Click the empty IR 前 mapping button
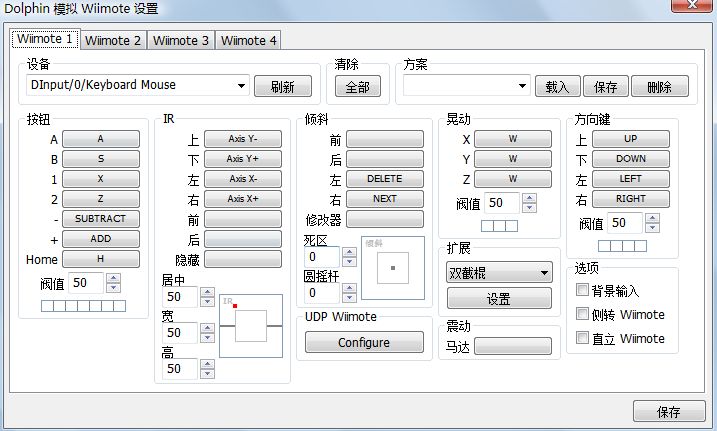 (x=243, y=219)
